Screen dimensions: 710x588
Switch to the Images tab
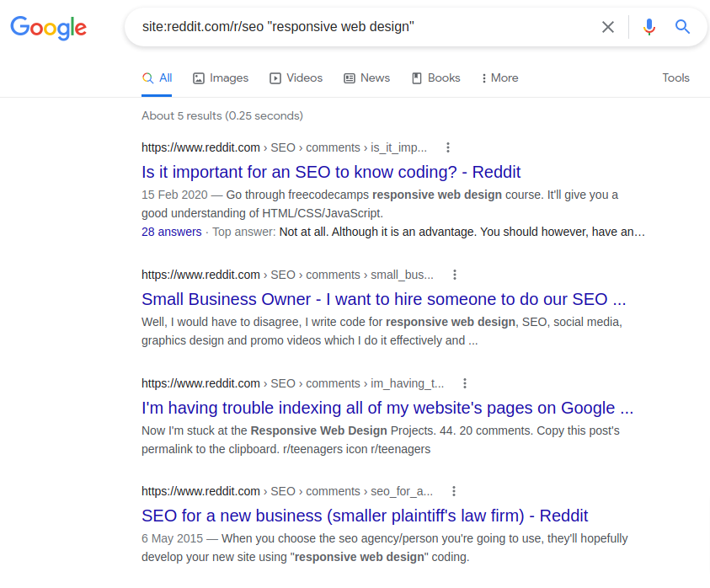click(220, 78)
